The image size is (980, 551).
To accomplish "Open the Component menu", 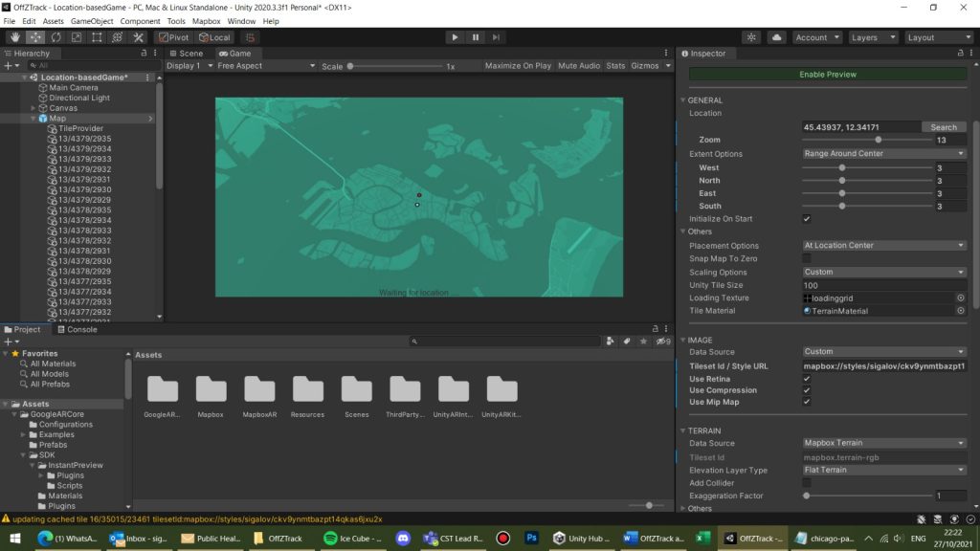I will coord(140,21).
